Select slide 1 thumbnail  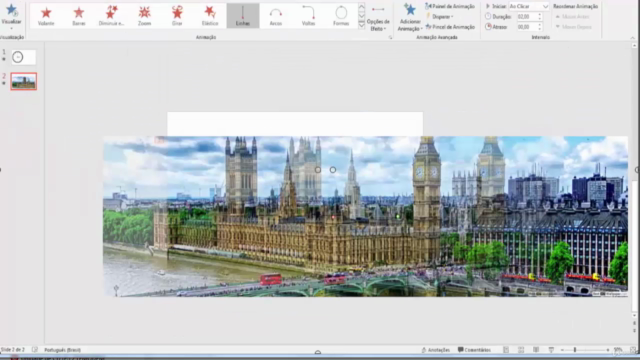pyautogui.click(x=23, y=57)
